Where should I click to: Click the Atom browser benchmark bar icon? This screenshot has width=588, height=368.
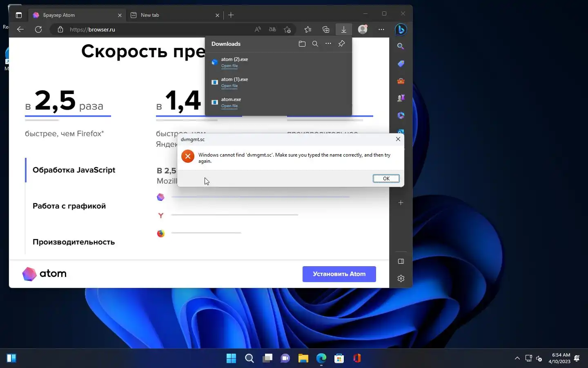pyautogui.click(x=161, y=197)
